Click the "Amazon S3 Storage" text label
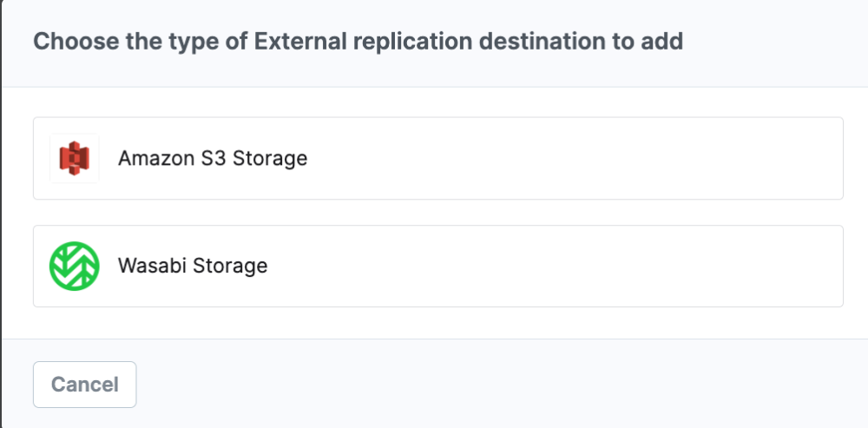 coord(213,158)
